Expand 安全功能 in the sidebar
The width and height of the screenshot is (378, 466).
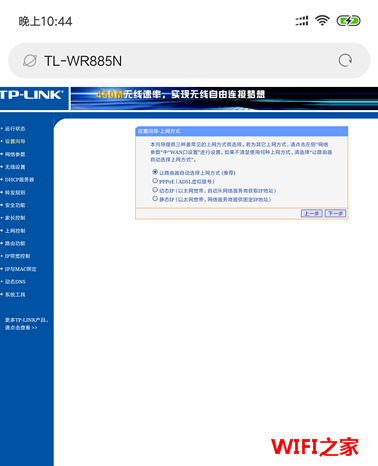tap(15, 205)
